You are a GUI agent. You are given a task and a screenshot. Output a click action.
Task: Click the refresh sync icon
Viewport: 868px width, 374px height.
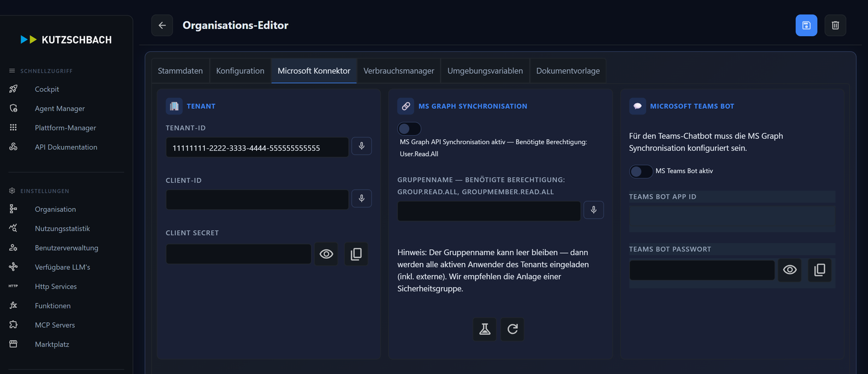click(x=512, y=329)
